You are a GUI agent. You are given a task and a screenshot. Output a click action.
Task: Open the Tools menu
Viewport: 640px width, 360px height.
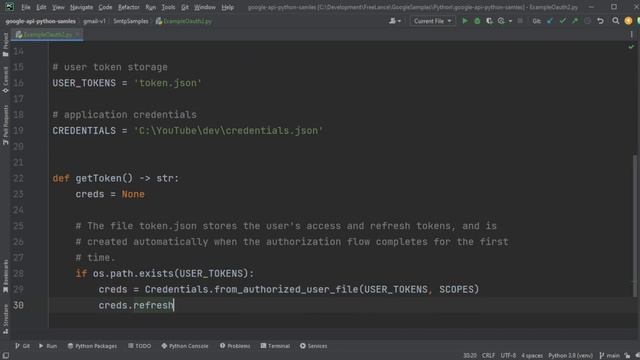click(168, 7)
